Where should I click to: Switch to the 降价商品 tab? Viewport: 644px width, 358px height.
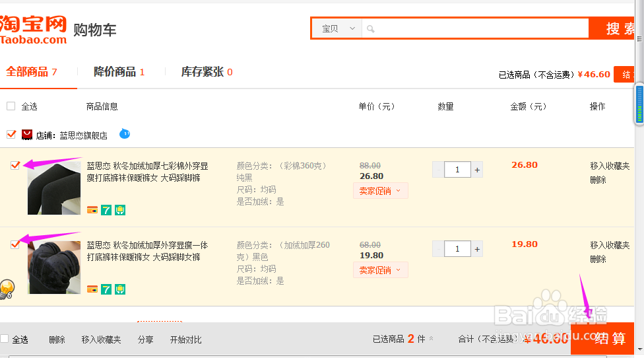[x=119, y=72]
